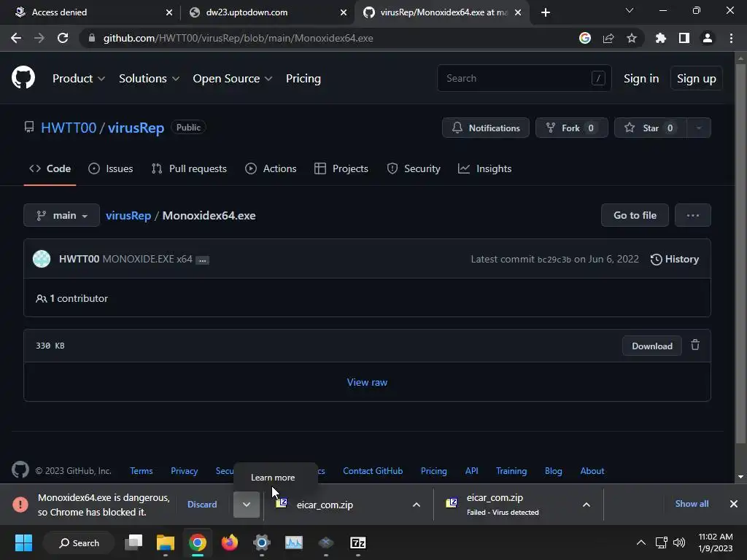
Task: Open the Contact GitHub footer link
Action: 373,471
